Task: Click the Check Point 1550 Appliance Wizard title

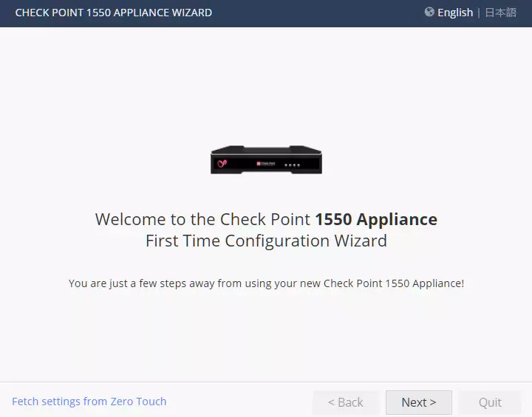Action: coord(114,13)
